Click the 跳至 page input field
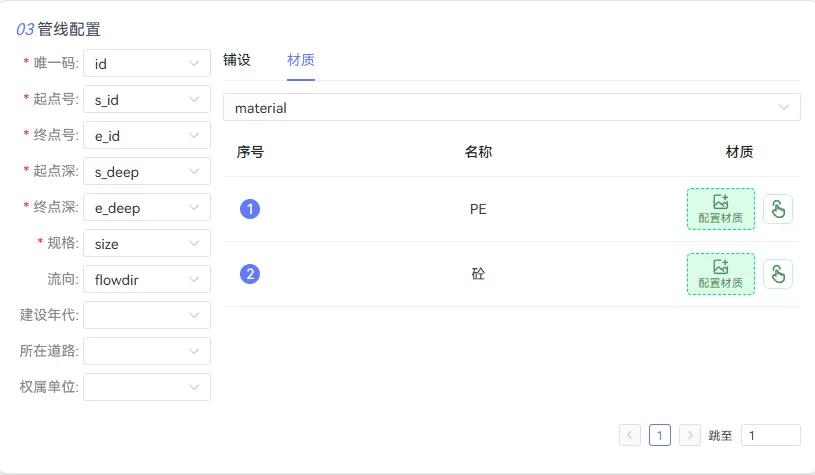Screen dimensions: 815x475 point(771,435)
